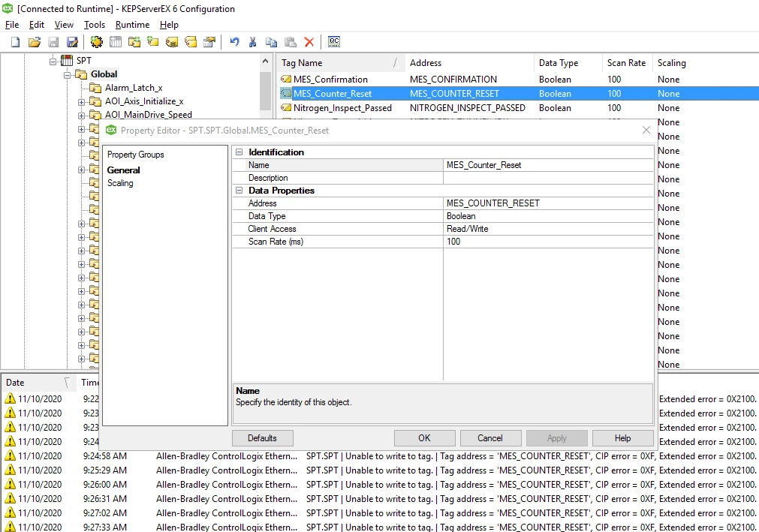The height and width of the screenshot is (532, 759).
Task: Click the Scan Rate value 100 field
Action: coord(549,242)
